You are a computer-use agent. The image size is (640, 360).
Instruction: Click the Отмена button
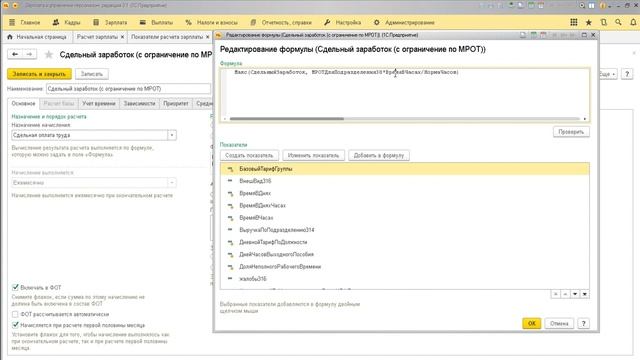559,323
